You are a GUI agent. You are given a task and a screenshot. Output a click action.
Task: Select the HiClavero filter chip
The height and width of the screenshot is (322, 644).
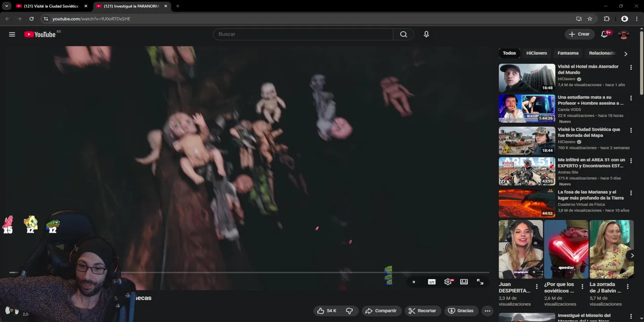[x=537, y=53]
